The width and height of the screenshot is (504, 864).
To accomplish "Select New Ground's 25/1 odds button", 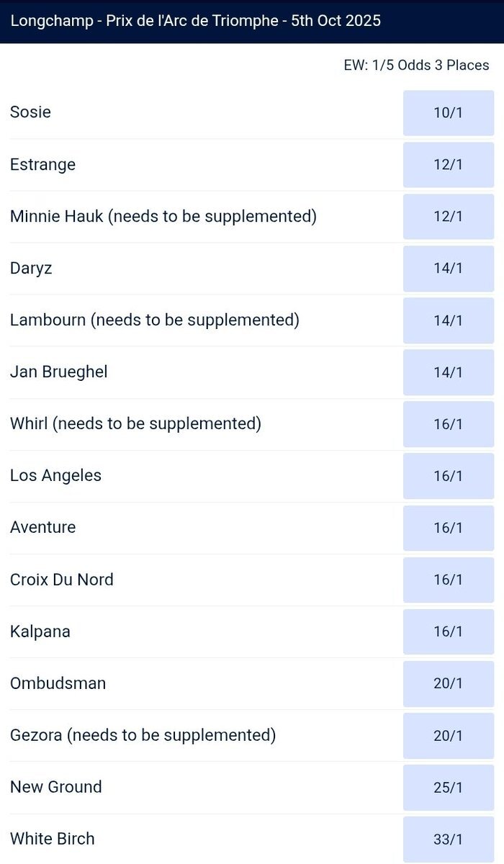I will point(449,787).
